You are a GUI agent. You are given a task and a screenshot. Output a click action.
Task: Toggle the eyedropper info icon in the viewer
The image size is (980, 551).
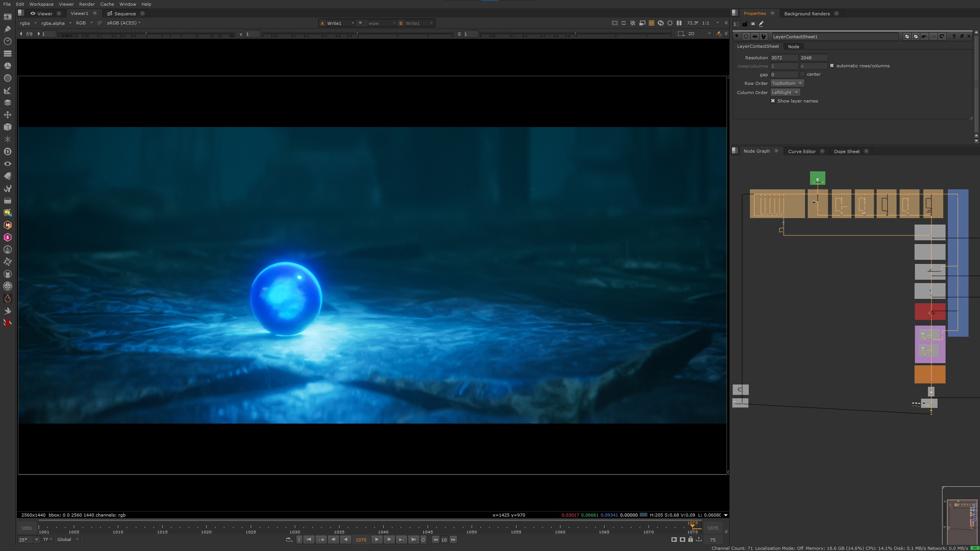coord(719,34)
